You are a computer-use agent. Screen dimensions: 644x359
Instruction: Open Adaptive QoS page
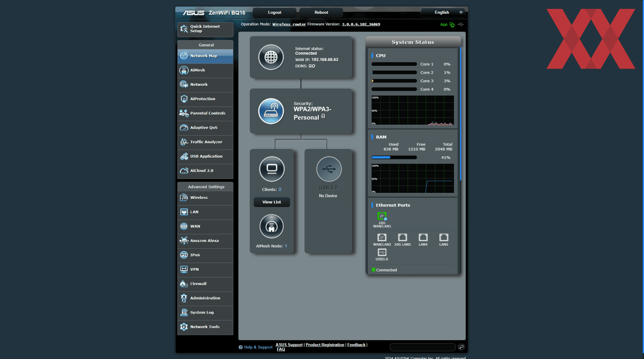(x=205, y=128)
